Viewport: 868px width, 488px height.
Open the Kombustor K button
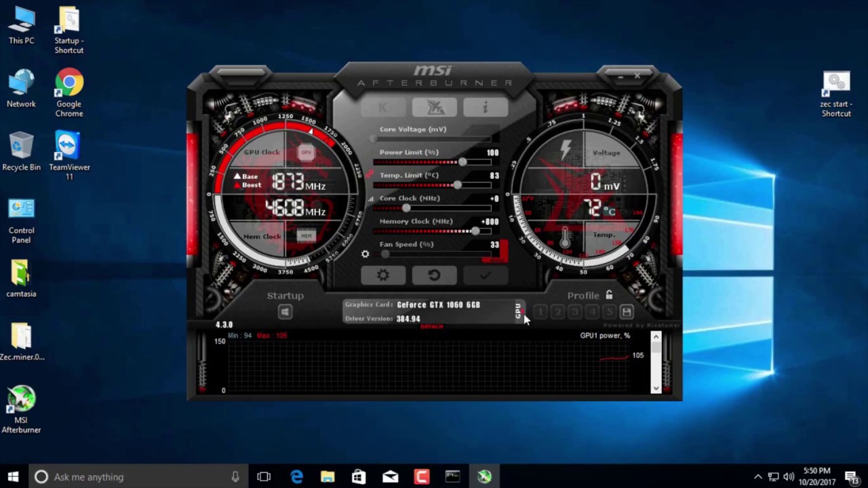pyautogui.click(x=382, y=107)
